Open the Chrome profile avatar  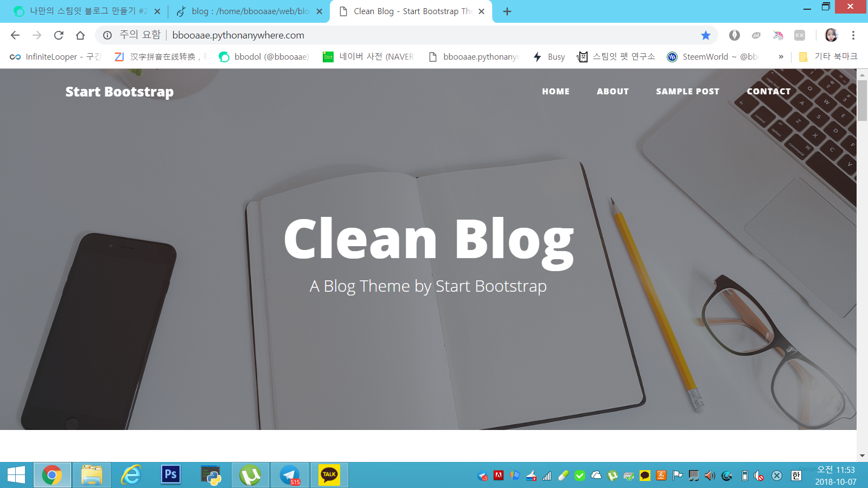[831, 35]
